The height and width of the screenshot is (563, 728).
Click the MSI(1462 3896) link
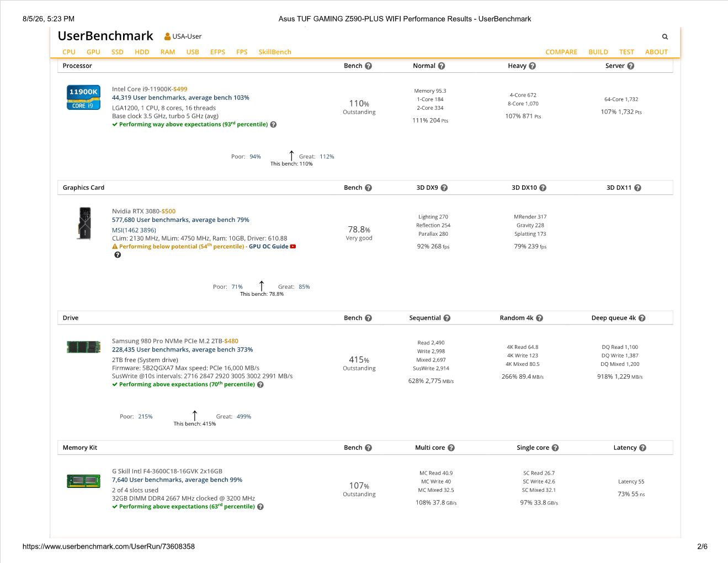coord(134,230)
